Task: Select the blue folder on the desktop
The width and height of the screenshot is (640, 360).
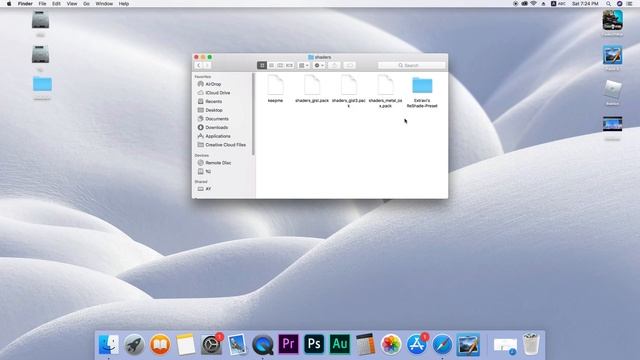Action: (x=42, y=84)
